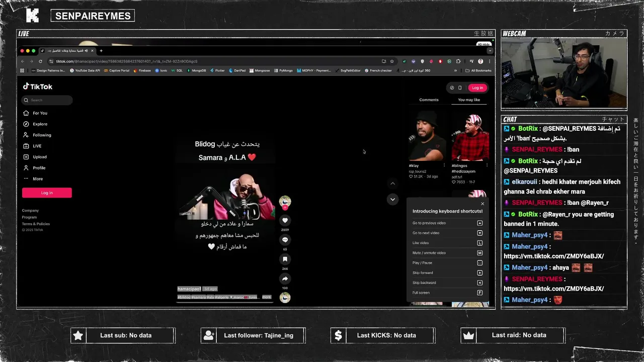Open the Terms & Policies footer section
The width and height of the screenshot is (644, 362).
[x=36, y=224]
